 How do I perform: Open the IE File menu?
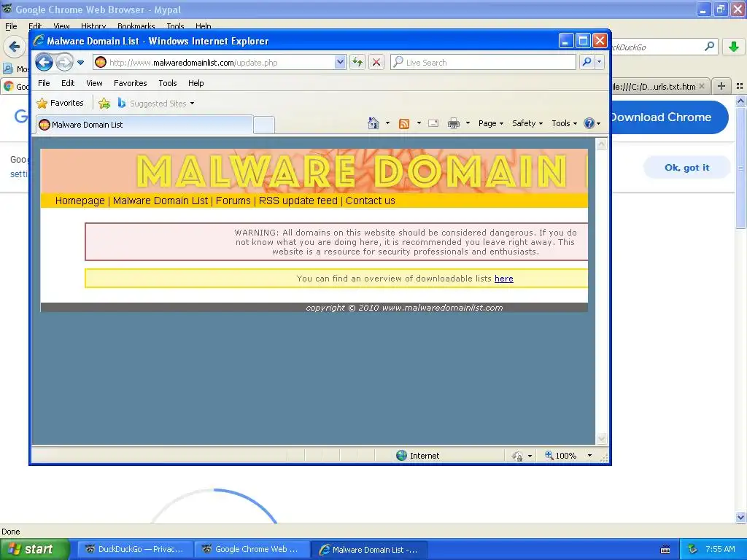coord(44,83)
